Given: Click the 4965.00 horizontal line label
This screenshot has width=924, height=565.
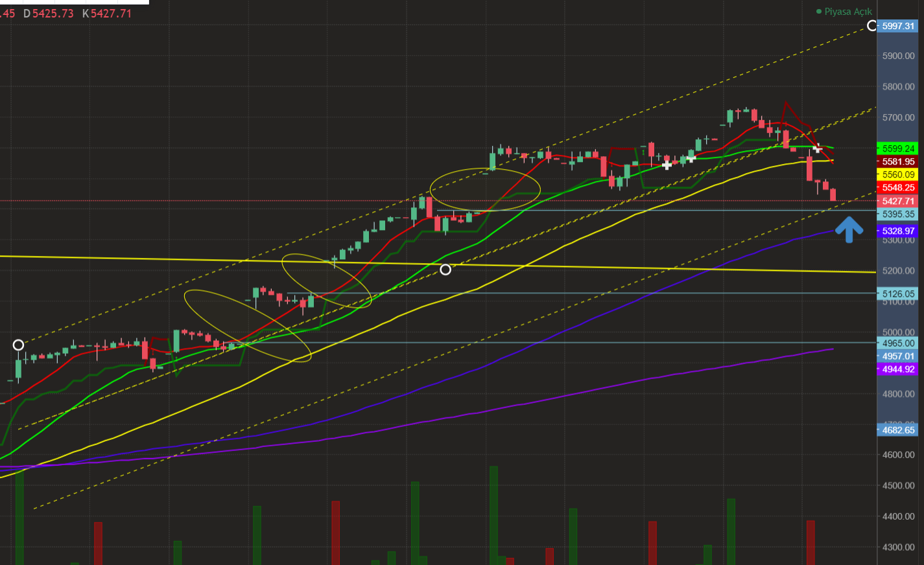Looking at the screenshot, I should (x=898, y=343).
